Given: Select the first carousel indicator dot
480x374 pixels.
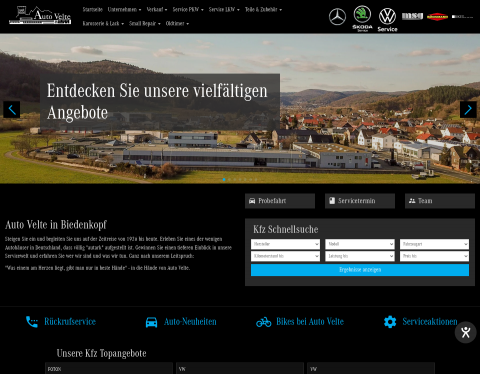Looking at the screenshot, I should point(224,179).
